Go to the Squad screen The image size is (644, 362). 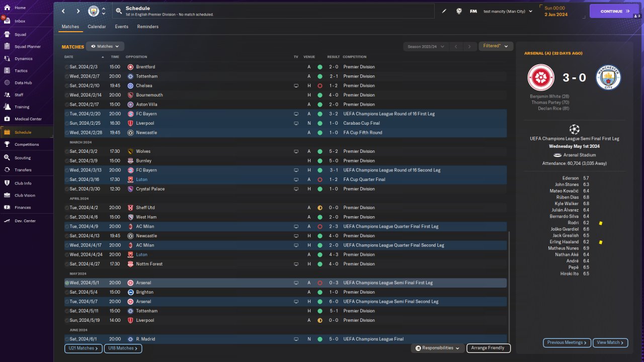coord(20,35)
